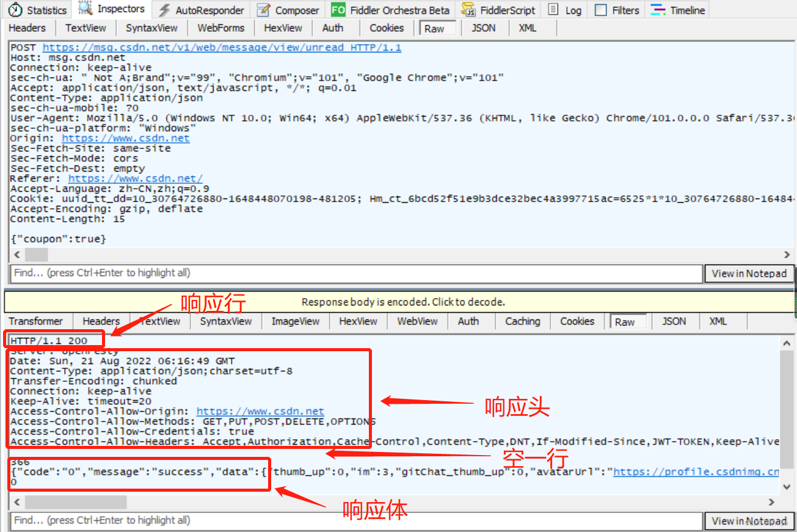Open the profile.csdnimg avatarUrl link
Viewport: 797px width, 532px height.
click(x=696, y=472)
